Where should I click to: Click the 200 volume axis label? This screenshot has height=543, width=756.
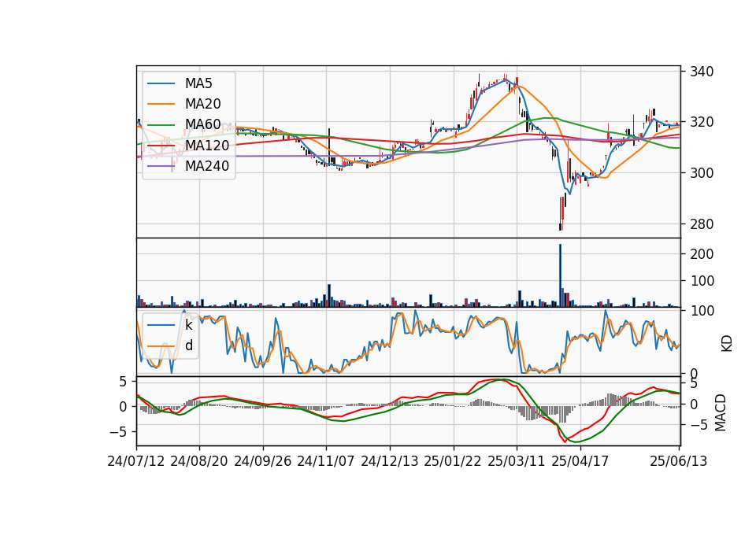coord(702,254)
